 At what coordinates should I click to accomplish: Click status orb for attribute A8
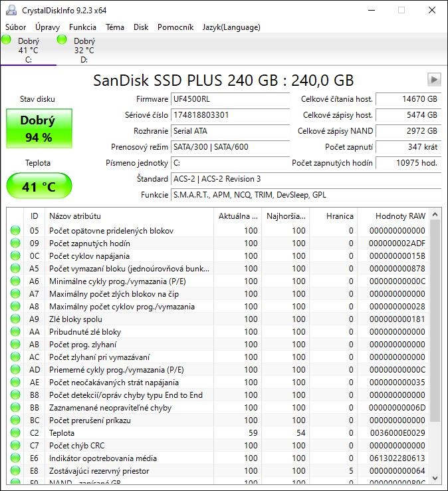(x=15, y=306)
